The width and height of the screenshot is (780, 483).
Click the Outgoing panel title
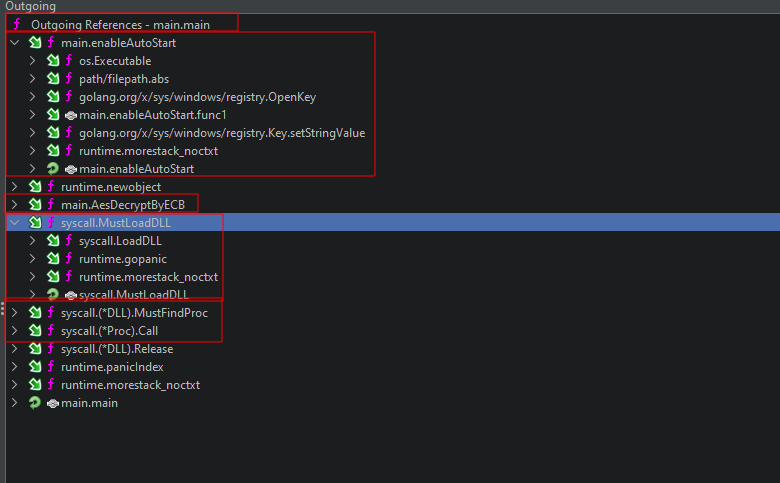coord(30,6)
